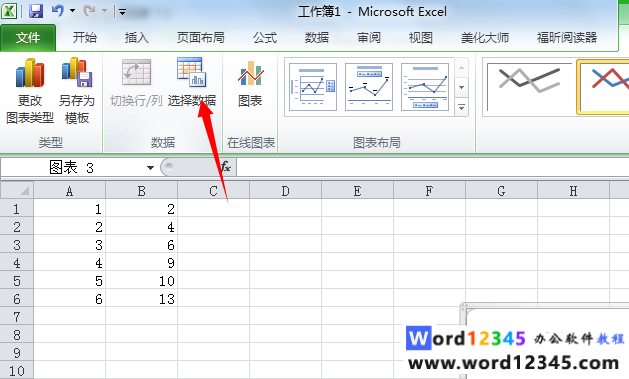
Task: Select row 1 header
Action: pyautogui.click(x=17, y=209)
